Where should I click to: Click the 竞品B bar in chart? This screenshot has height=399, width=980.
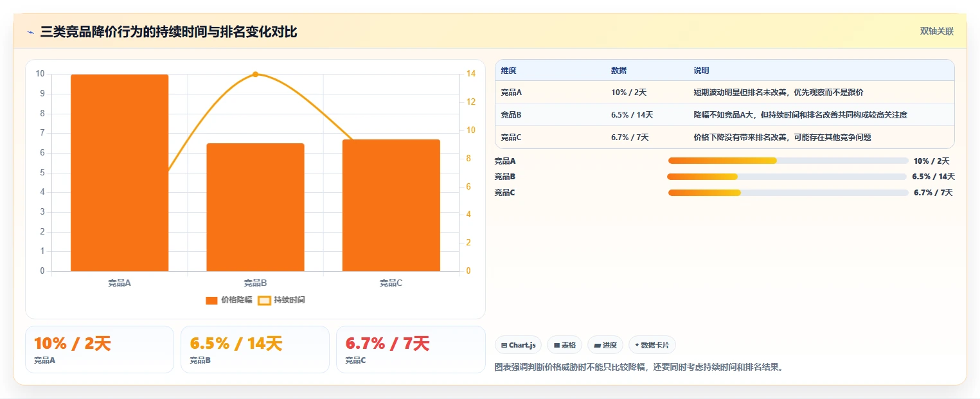[x=255, y=208]
